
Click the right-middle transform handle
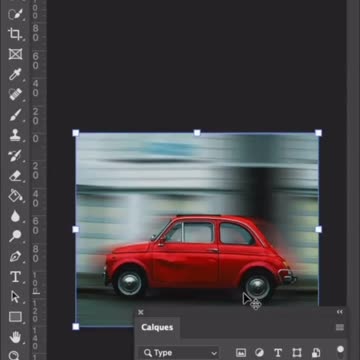pos(318,229)
